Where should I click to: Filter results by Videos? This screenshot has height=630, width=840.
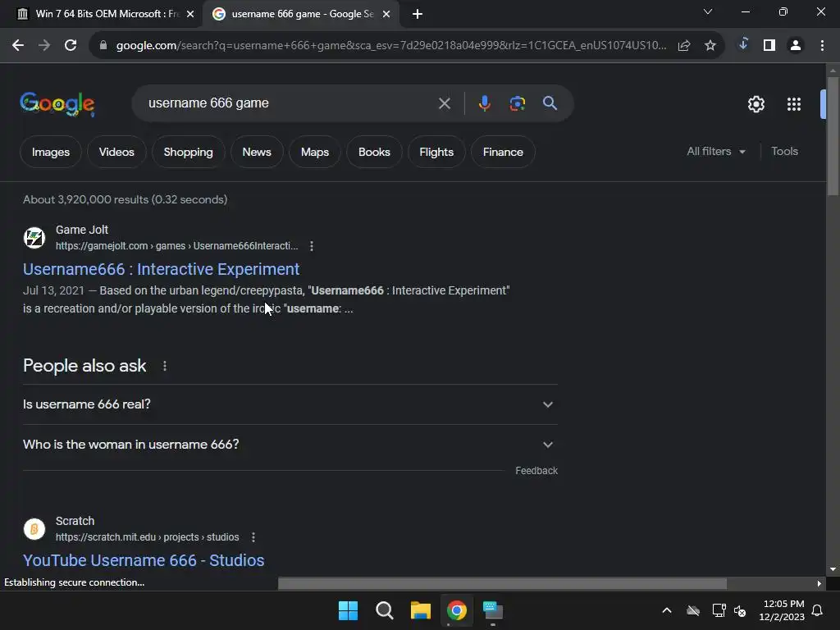point(116,152)
